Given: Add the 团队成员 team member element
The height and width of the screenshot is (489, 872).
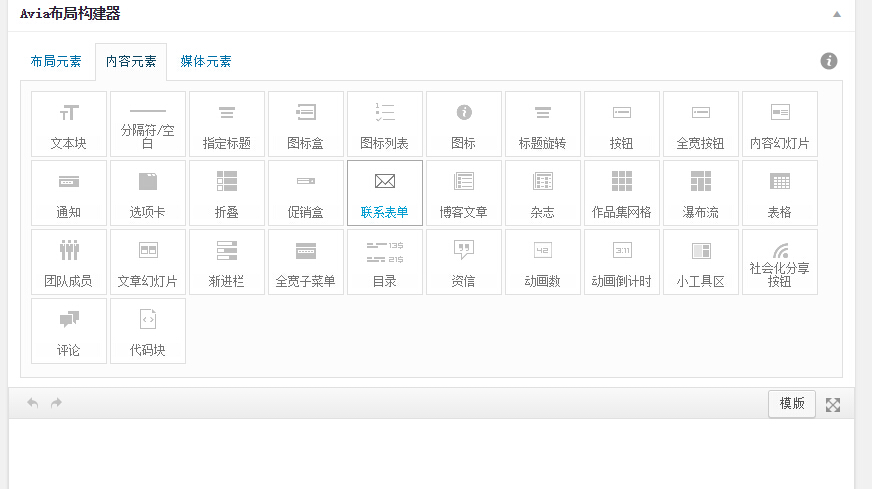Looking at the screenshot, I should coord(69,262).
